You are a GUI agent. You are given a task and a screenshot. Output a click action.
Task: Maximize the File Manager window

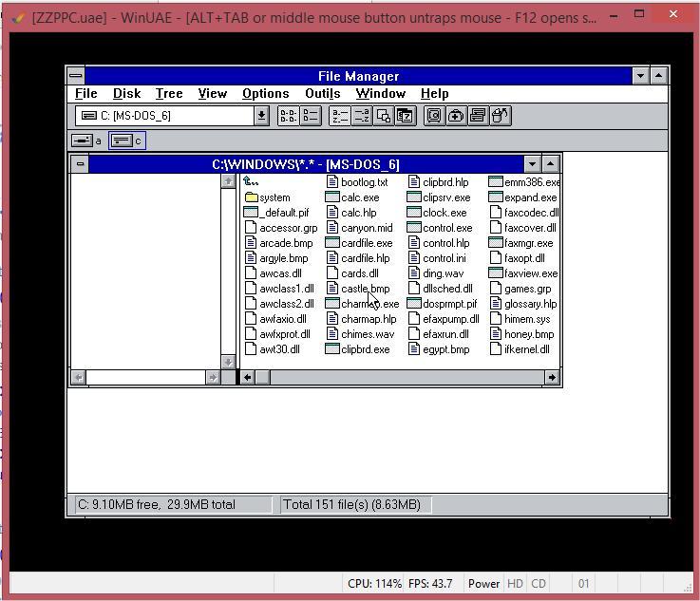pyautogui.click(x=658, y=76)
